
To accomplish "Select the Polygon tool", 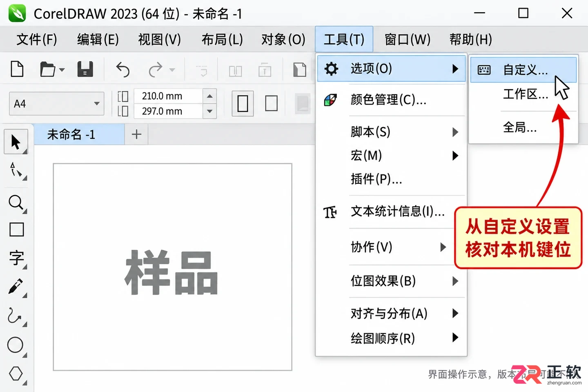I will click(x=16, y=373).
